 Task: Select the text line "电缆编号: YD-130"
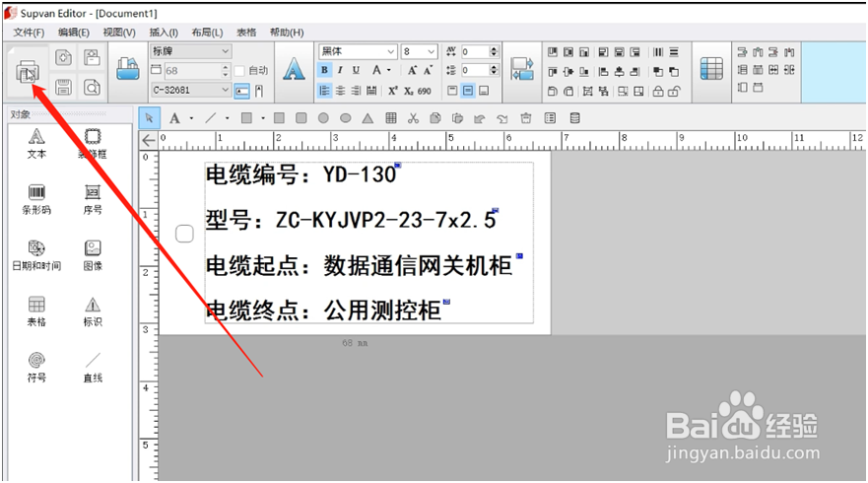click(301, 175)
